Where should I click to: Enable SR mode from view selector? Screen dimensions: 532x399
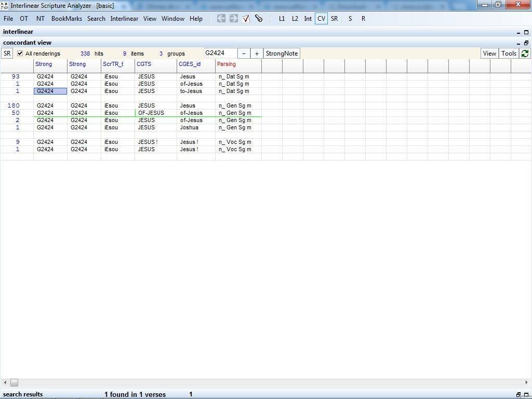(x=334, y=18)
